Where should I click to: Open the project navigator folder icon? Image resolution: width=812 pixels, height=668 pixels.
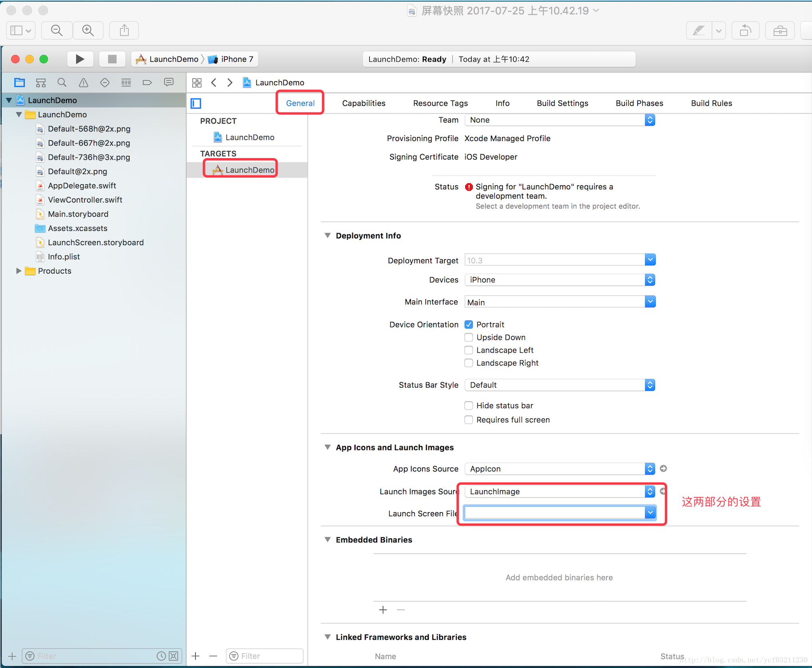coord(19,83)
